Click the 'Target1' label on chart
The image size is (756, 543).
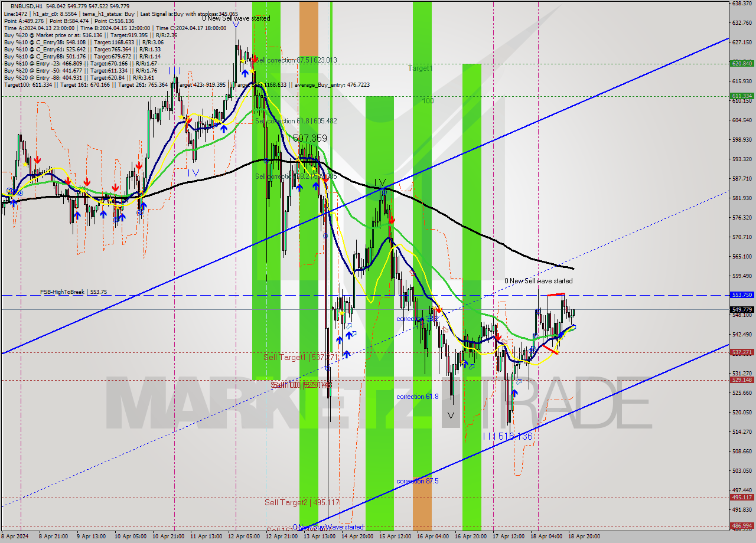420,68
